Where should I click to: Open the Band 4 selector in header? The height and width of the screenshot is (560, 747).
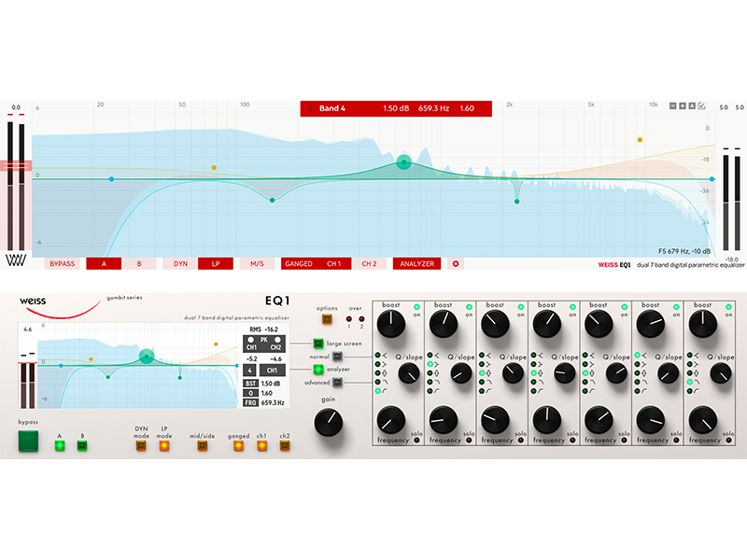pyautogui.click(x=331, y=108)
